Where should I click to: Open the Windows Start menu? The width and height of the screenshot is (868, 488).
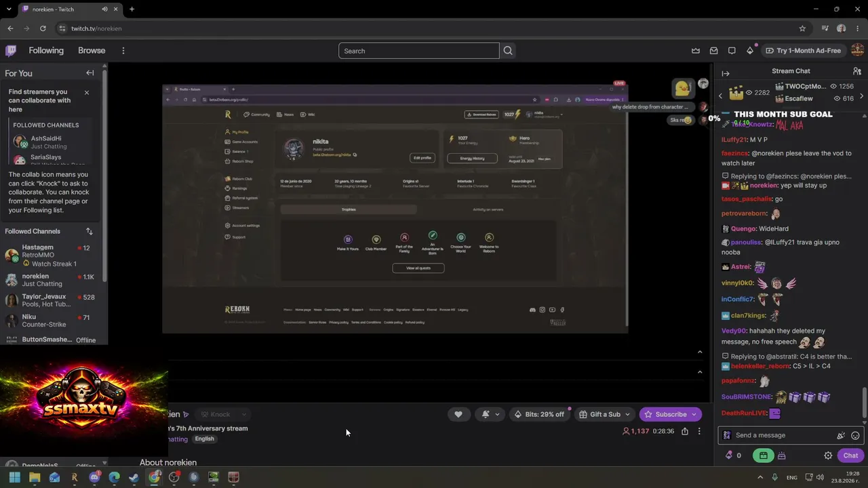pos(15,477)
